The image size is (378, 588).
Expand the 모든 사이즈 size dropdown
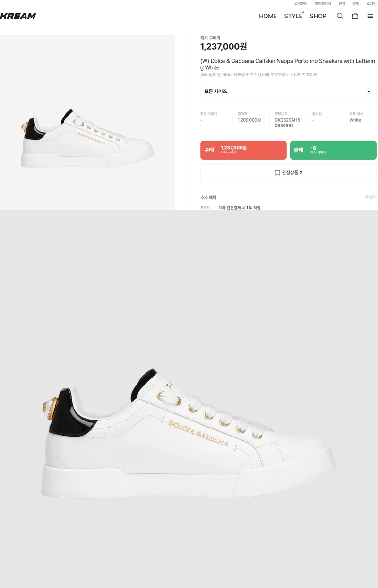(x=288, y=92)
